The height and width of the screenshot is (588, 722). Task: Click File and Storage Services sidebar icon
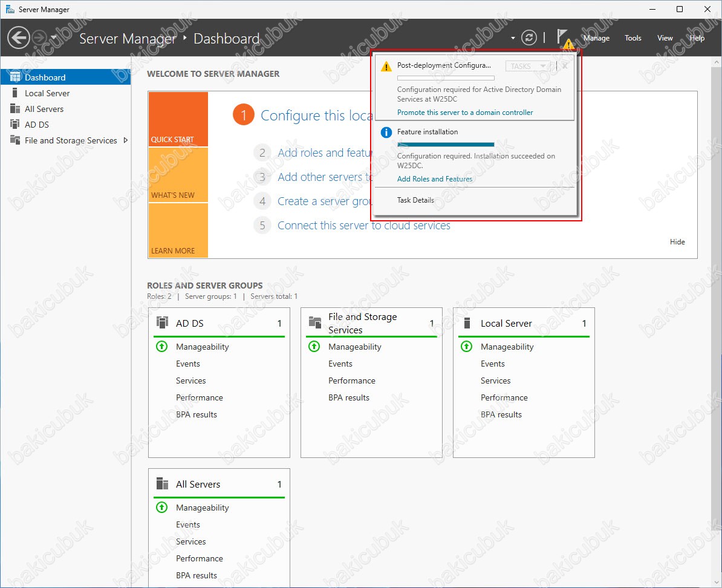(15, 140)
